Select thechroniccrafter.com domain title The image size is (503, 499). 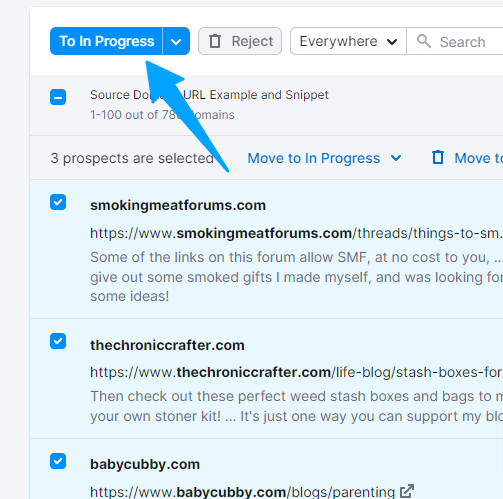pyautogui.click(x=167, y=345)
